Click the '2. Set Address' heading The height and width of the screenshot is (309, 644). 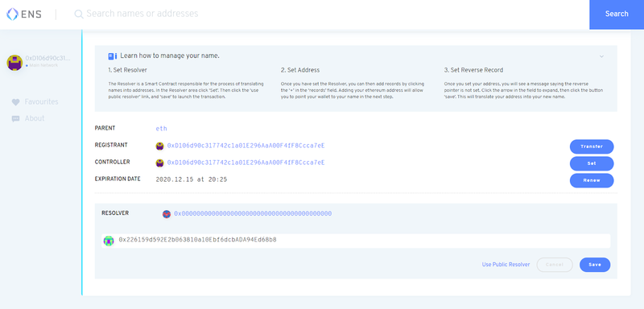point(299,70)
